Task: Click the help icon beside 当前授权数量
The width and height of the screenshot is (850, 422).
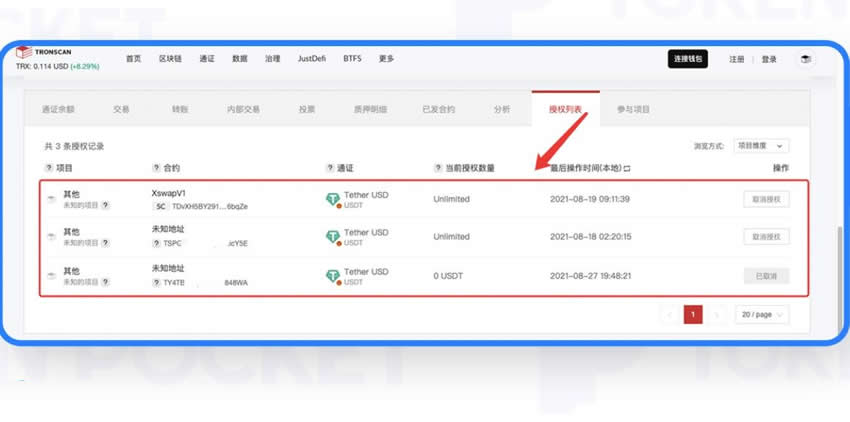Action: coord(438,168)
